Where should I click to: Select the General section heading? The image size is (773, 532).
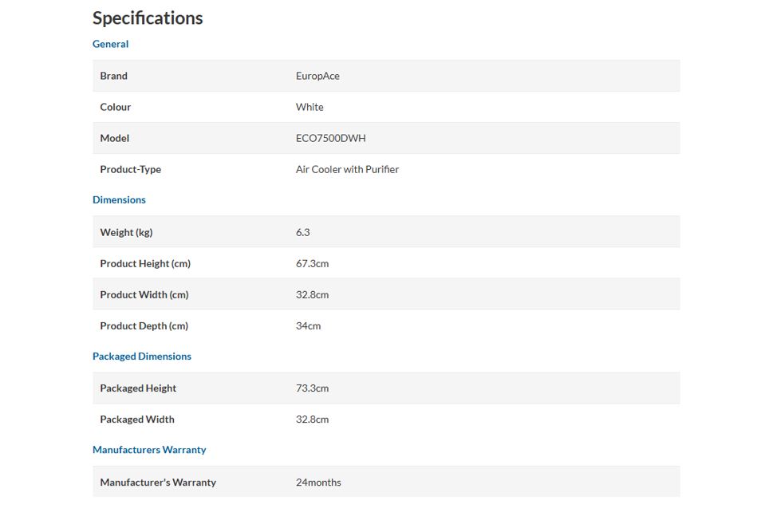[110, 44]
